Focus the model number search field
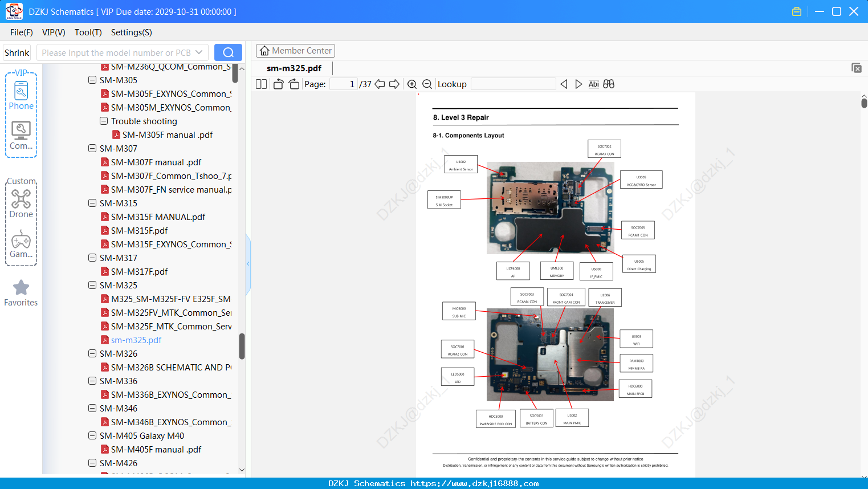This screenshot has height=489, width=868. pos(116,52)
